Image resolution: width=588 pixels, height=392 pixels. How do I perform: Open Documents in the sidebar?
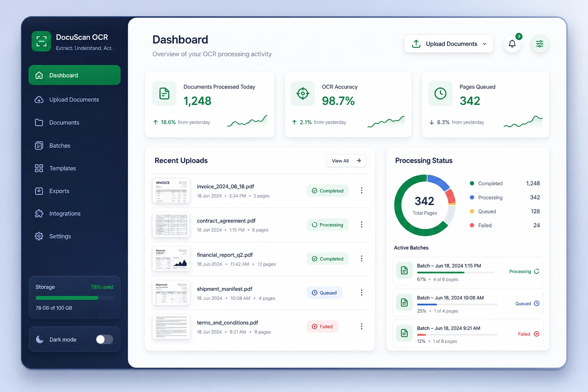coord(75,122)
